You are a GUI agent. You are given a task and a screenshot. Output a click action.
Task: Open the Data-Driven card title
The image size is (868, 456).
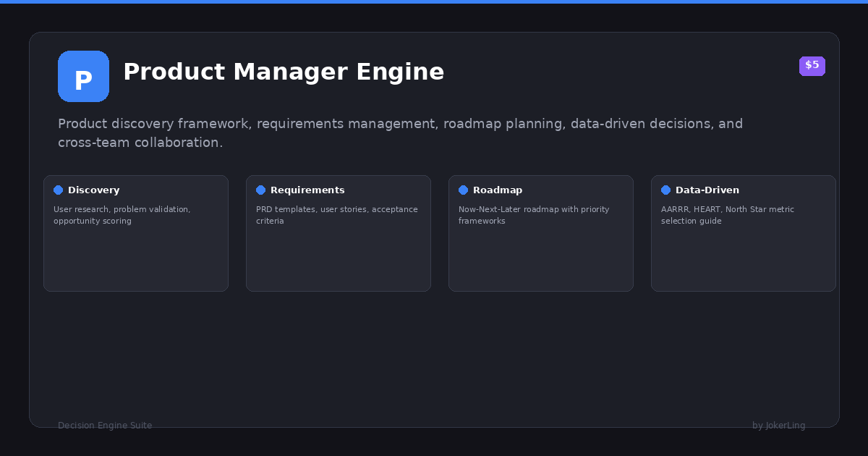pos(707,190)
